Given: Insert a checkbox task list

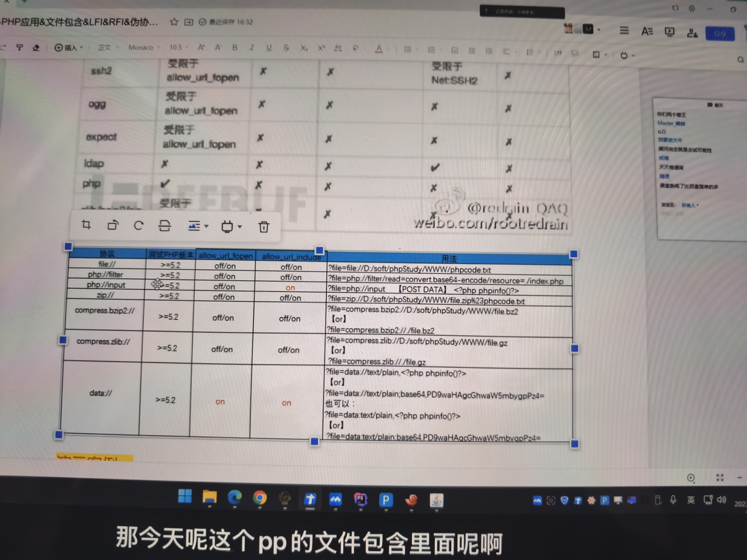Looking at the screenshot, I should 454,51.
